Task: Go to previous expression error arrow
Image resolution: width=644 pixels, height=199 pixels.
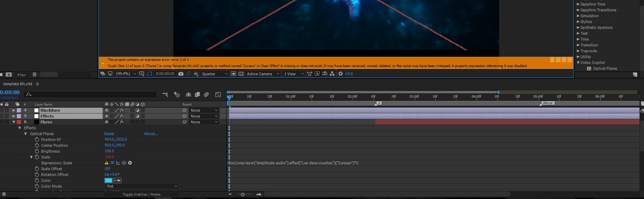Action: [x=552, y=60]
